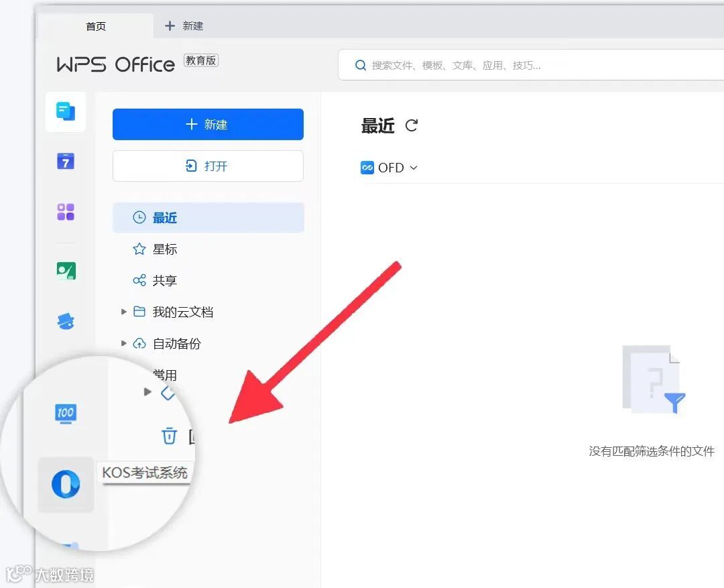Open the OFD file type dropdown
This screenshot has height=588, width=724.
point(389,168)
